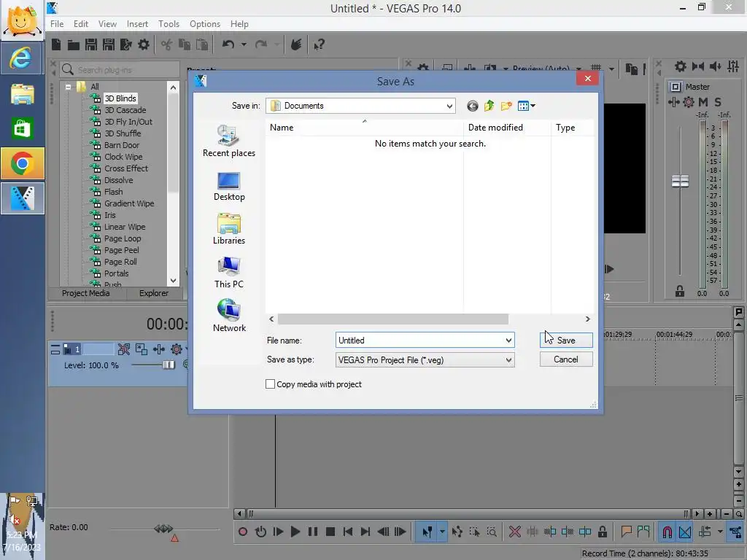The image size is (747, 560).
Task: Open the Tools menu
Action: tap(169, 24)
